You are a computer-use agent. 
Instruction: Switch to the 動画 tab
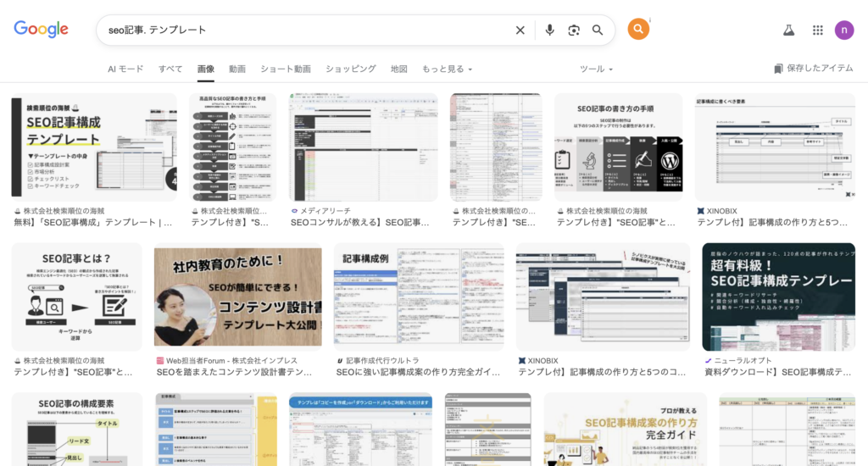pyautogui.click(x=237, y=69)
